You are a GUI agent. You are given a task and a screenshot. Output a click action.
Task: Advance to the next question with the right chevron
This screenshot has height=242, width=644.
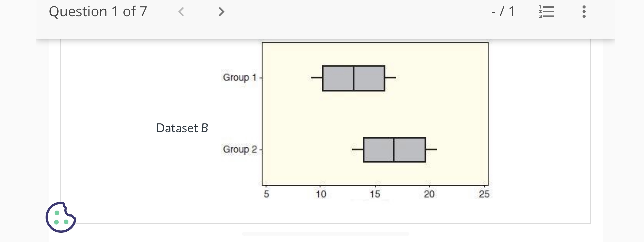[x=221, y=12]
